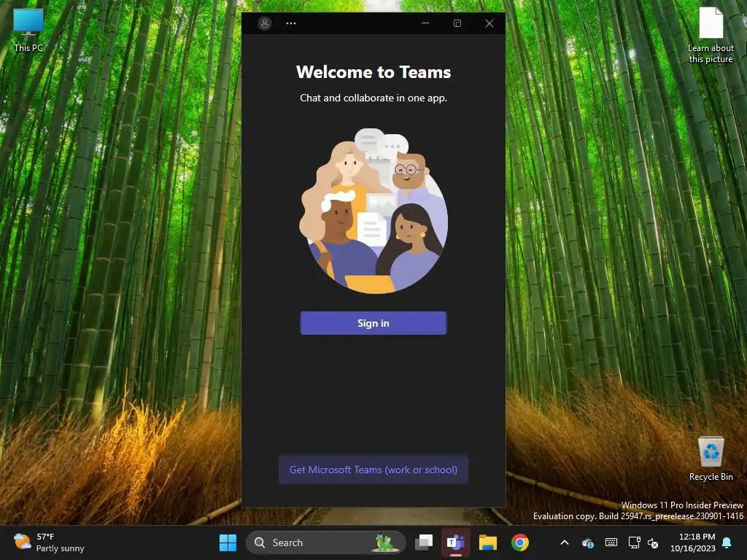Image resolution: width=747 pixels, height=560 pixels.
Task: Select the Recycle Bin desktop icon
Action: click(711, 459)
